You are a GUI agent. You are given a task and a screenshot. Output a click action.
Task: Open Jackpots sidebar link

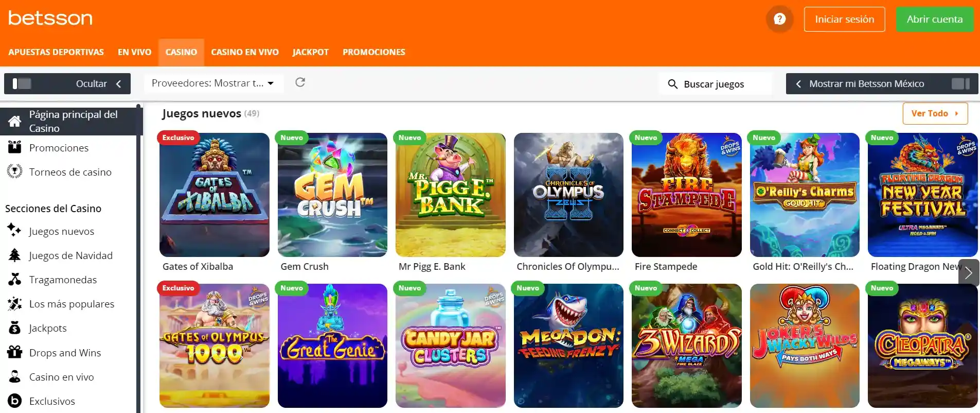48,328
